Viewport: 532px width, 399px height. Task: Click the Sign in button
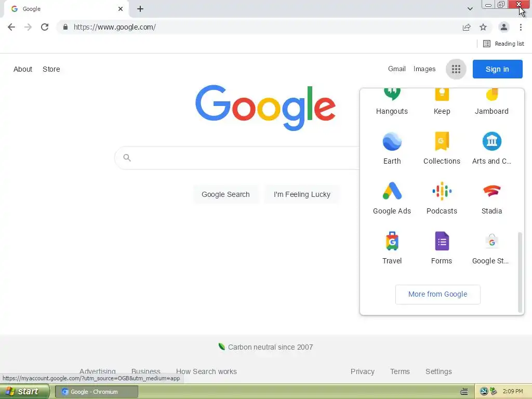pos(497,69)
